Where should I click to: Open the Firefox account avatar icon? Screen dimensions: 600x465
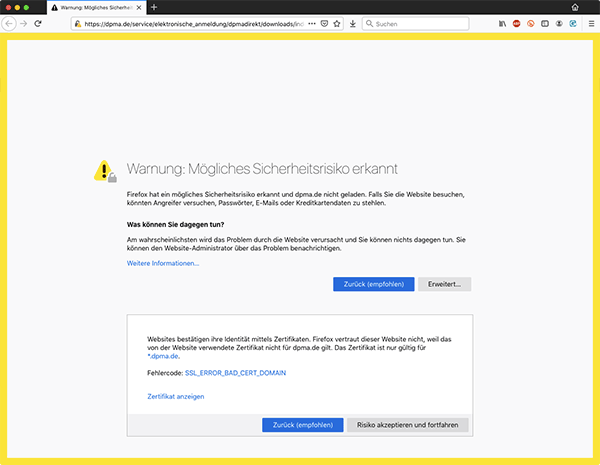coord(559,24)
